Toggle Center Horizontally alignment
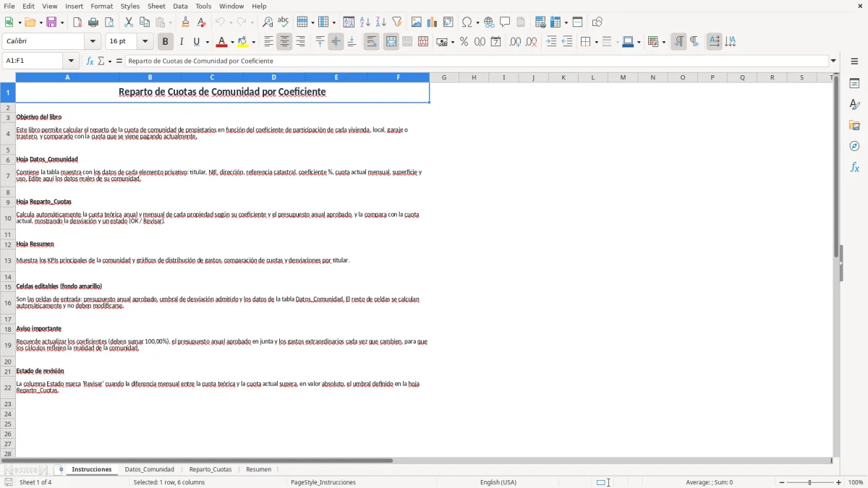 (285, 42)
